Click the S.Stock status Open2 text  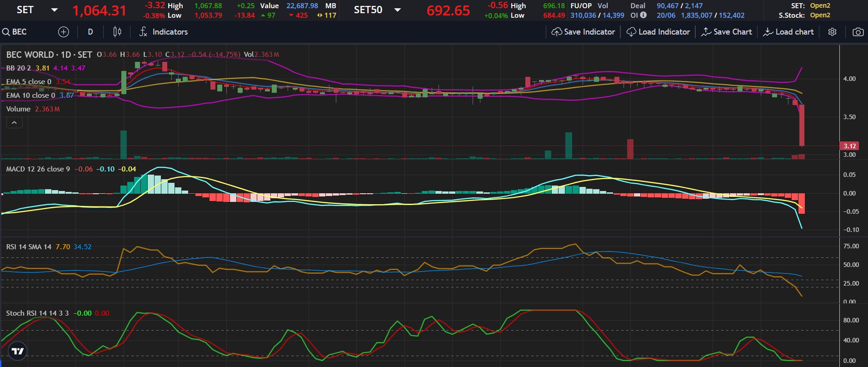(x=820, y=15)
